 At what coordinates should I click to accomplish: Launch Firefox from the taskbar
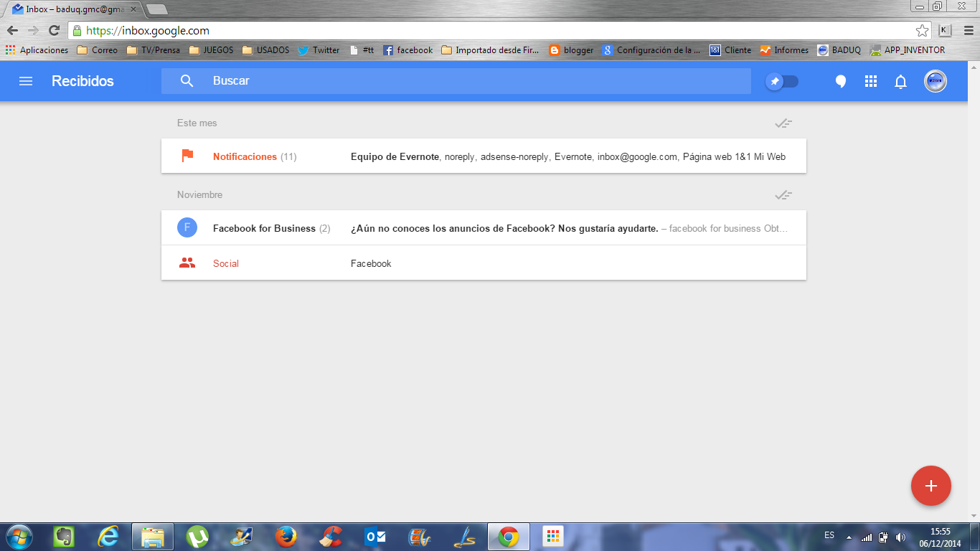tap(286, 536)
